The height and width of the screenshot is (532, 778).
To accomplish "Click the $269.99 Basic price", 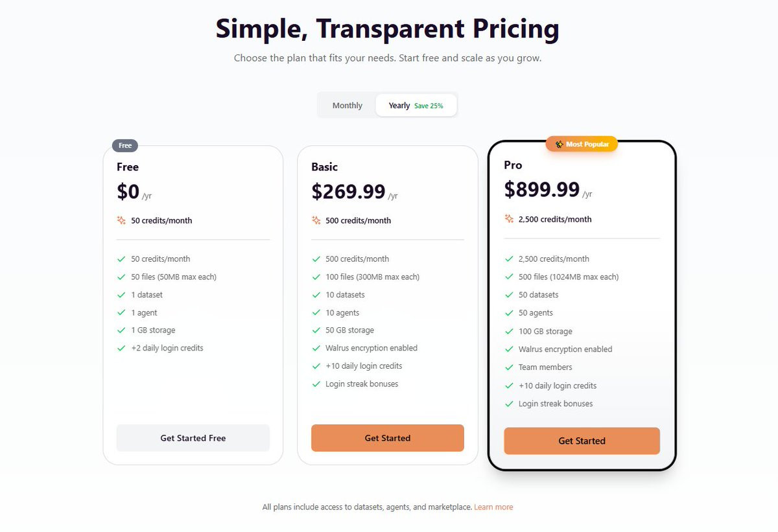I will click(x=348, y=192).
